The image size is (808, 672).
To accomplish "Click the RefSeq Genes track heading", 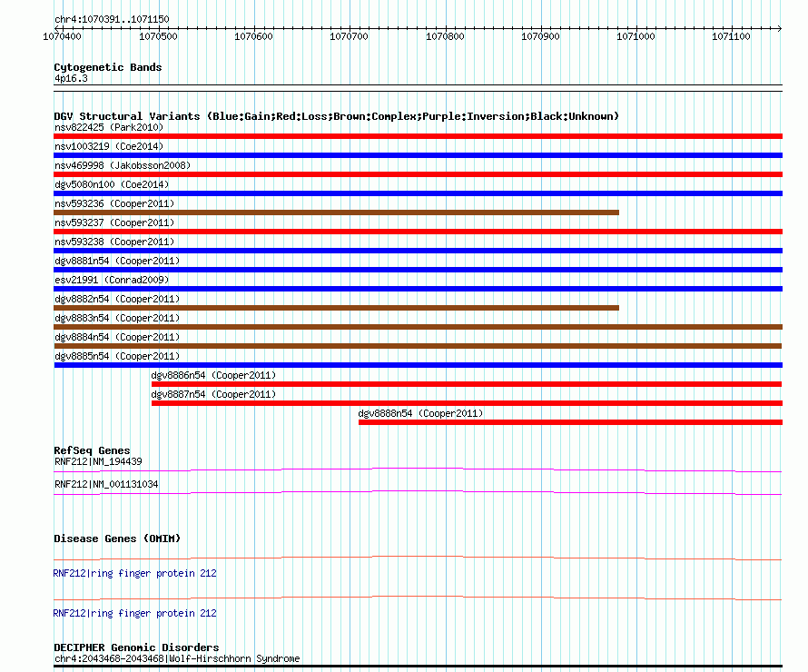I will [x=92, y=450].
